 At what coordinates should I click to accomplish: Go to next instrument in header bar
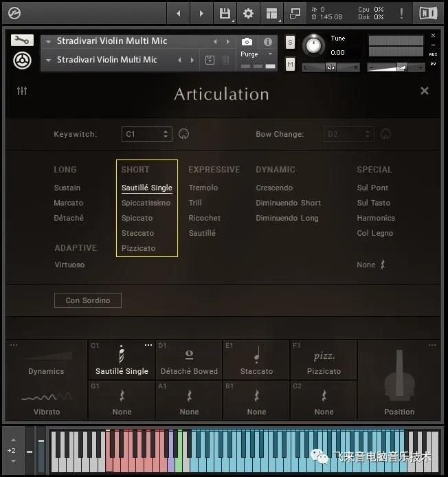click(x=201, y=13)
